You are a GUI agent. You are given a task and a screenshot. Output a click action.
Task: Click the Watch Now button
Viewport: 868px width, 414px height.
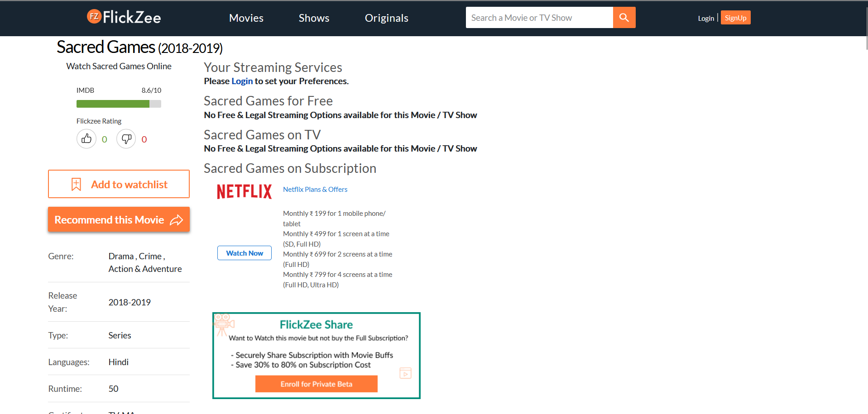245,253
